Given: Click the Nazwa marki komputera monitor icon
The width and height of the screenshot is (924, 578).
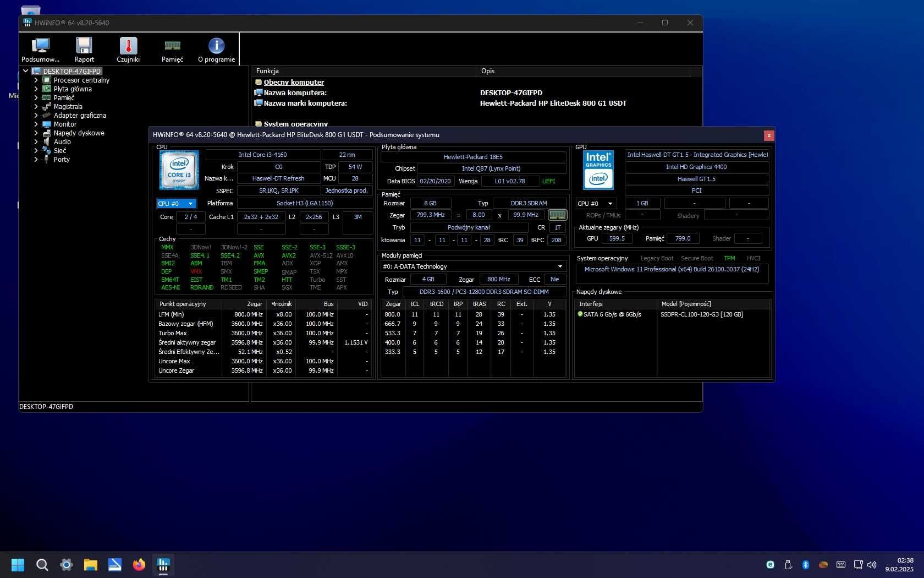Looking at the screenshot, I should (258, 103).
